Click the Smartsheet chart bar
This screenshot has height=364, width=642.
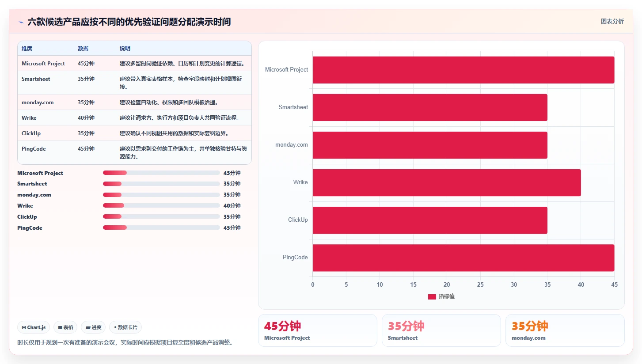point(430,107)
